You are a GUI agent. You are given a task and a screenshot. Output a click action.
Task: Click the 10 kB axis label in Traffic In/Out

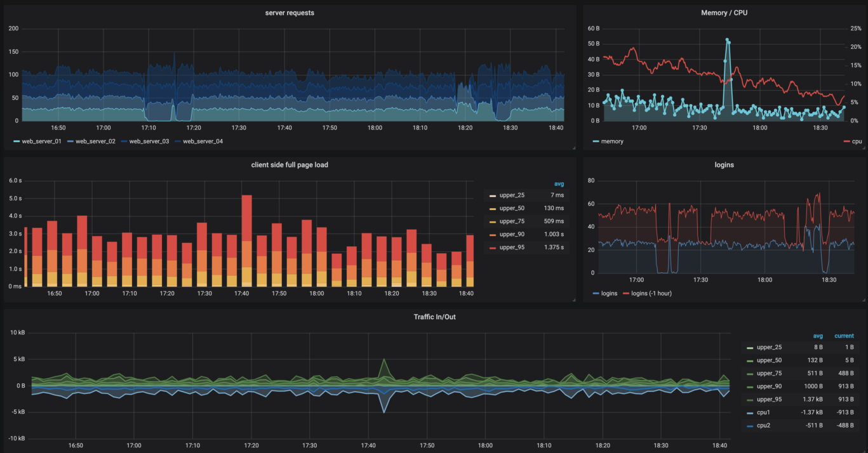click(x=17, y=332)
